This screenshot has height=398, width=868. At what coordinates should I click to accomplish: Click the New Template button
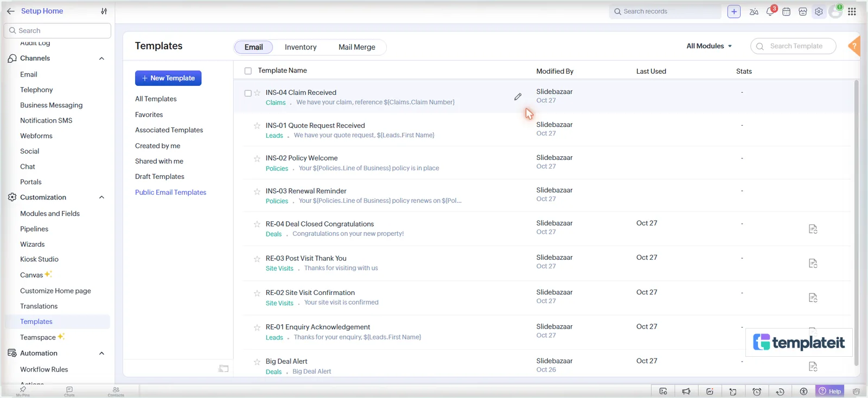tap(168, 78)
